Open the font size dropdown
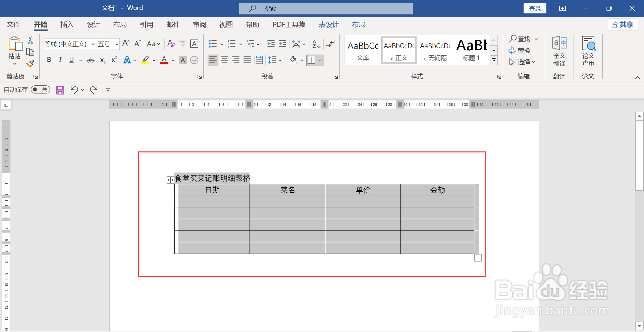The height and width of the screenshot is (332, 644). tap(116, 44)
